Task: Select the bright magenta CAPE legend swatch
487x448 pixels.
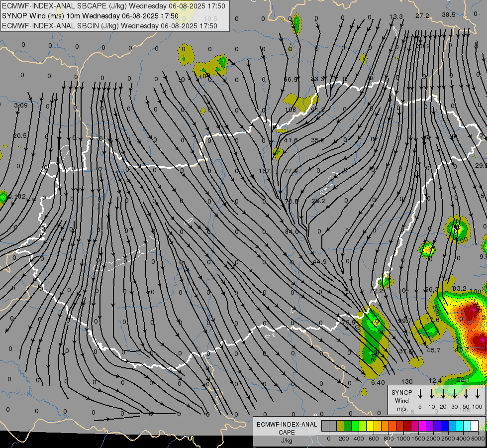Action: point(422,426)
